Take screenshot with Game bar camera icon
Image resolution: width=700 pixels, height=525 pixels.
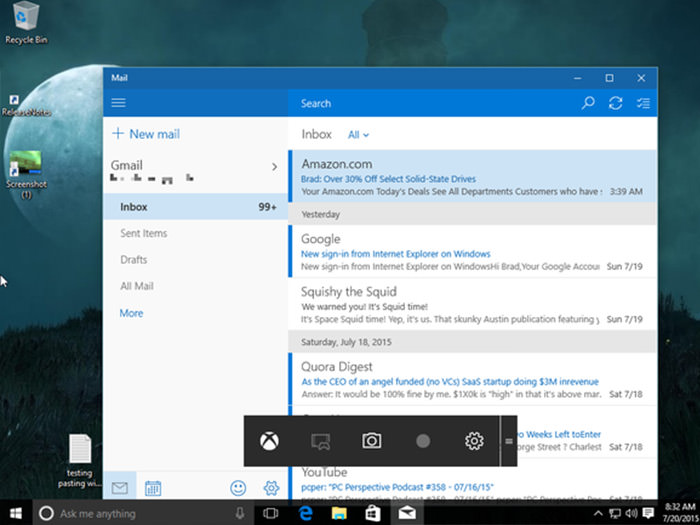pos(372,441)
